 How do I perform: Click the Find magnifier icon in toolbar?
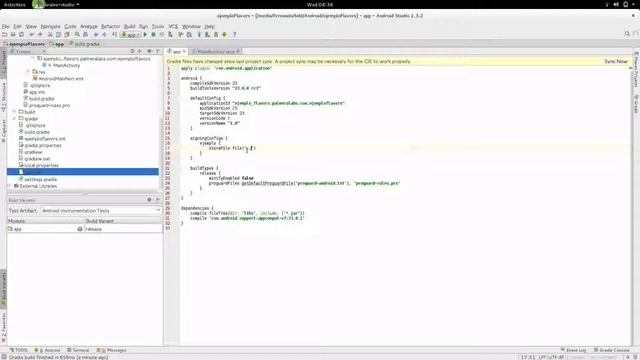(77, 35)
